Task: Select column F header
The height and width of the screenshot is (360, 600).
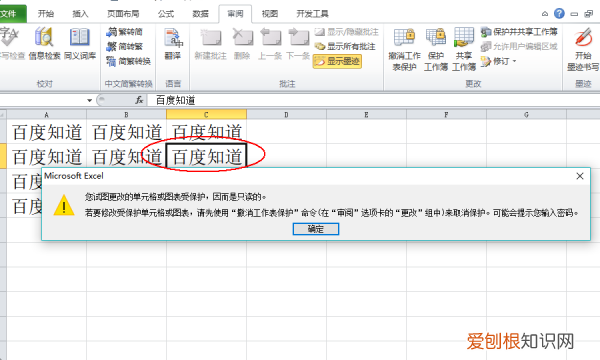Action: pyautogui.click(x=446, y=114)
